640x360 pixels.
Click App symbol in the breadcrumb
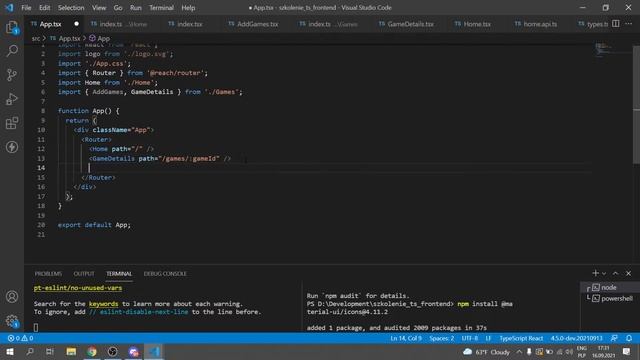[100, 38]
